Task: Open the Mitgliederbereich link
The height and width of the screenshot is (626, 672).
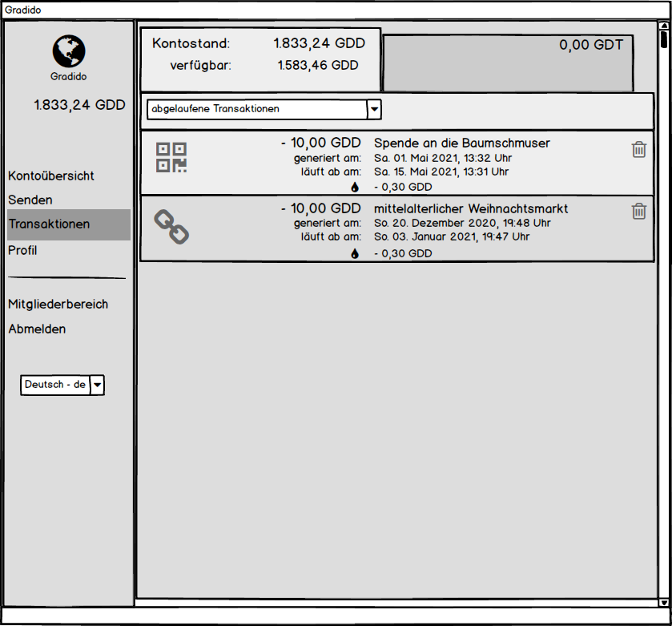Action: (x=58, y=305)
